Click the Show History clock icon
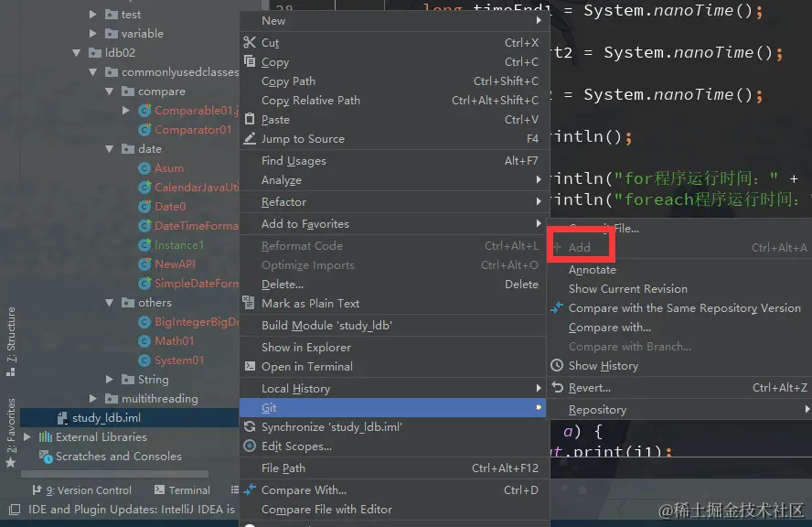 557,365
